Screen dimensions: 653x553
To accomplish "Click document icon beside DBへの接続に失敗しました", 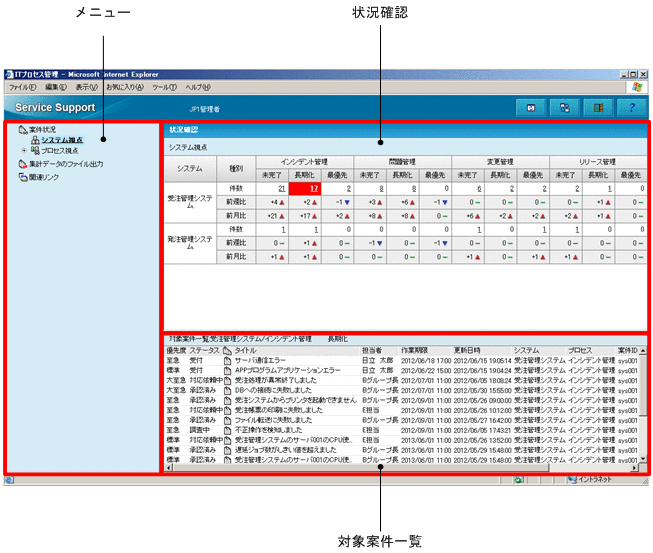I will coord(227,390).
